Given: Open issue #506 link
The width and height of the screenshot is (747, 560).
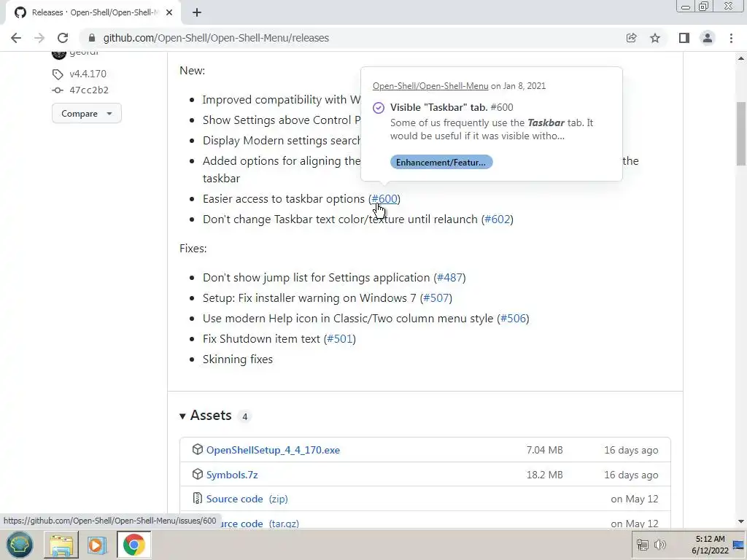Looking at the screenshot, I should [513, 319].
